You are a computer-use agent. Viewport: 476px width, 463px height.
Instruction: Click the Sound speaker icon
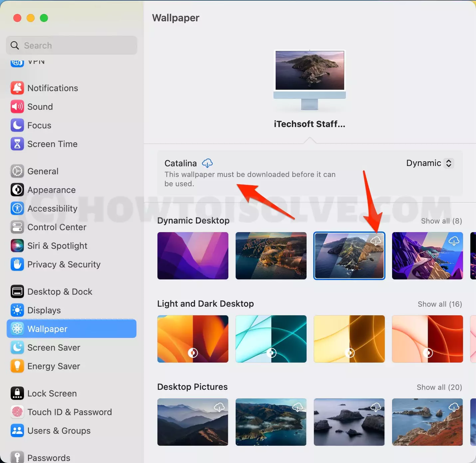coord(17,107)
